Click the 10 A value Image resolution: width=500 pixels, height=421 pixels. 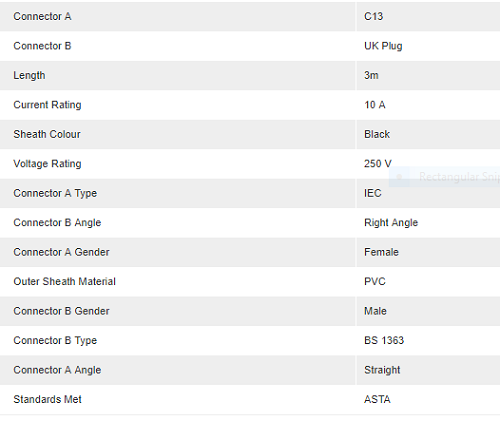point(375,105)
